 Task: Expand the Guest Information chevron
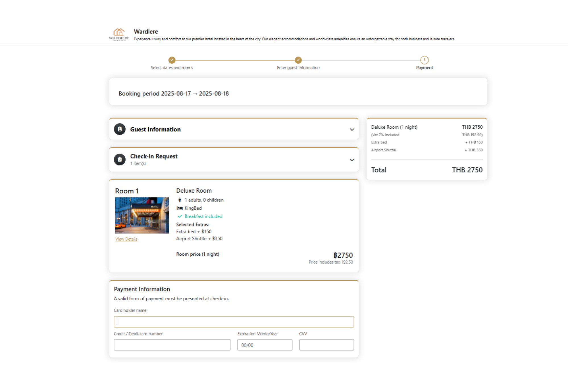point(352,130)
